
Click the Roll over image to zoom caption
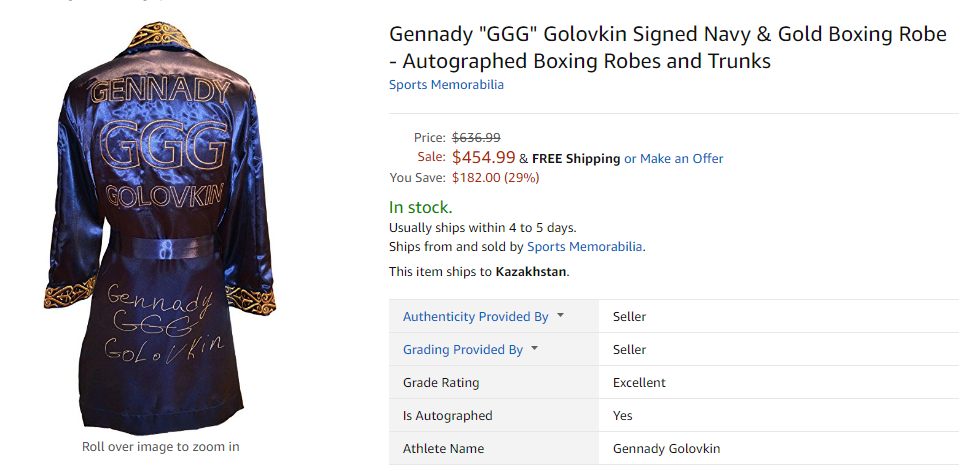click(160, 447)
